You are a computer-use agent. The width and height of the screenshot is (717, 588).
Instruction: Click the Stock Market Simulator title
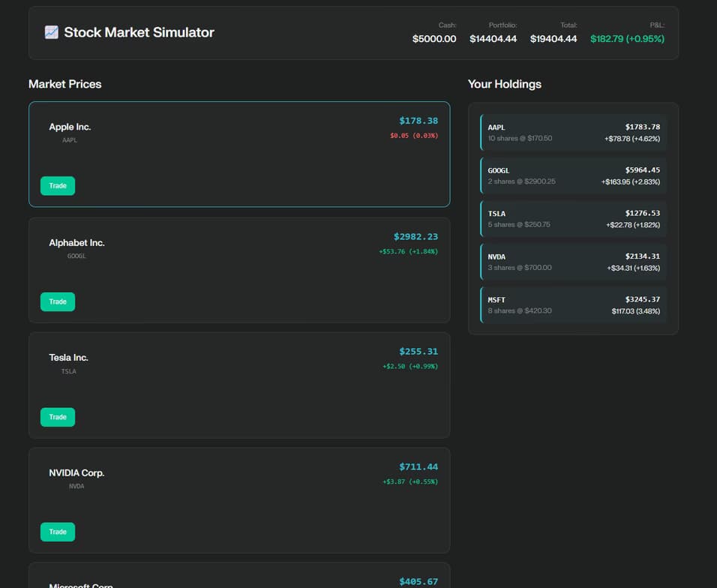point(139,32)
